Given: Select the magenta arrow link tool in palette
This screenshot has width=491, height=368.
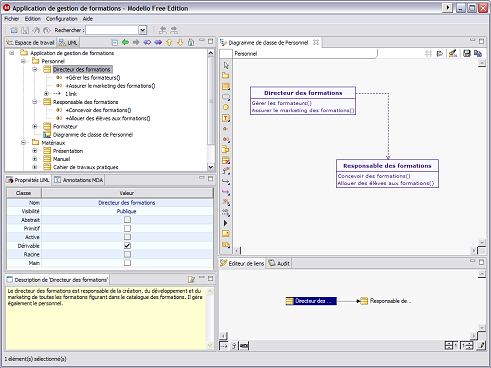Looking at the screenshot, I should click(226, 192).
